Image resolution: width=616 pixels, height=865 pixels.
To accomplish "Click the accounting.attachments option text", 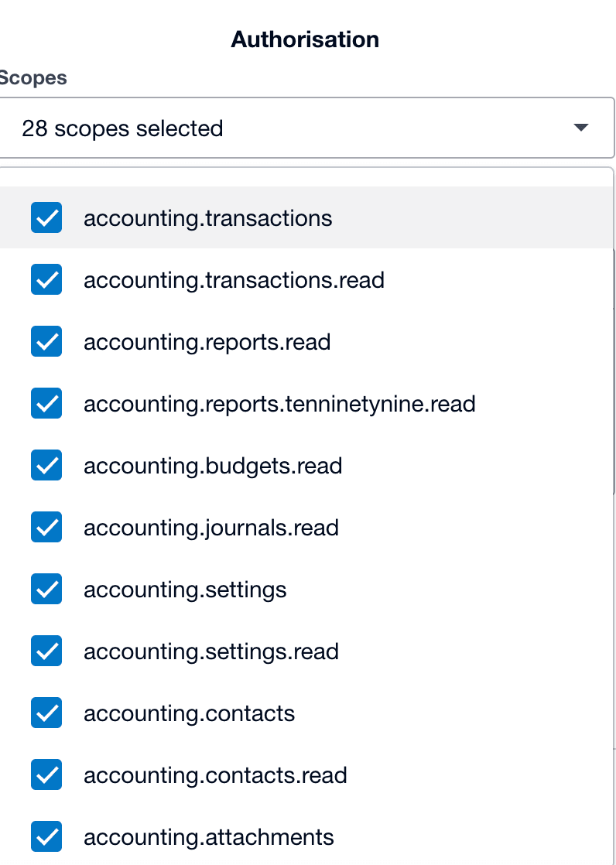I will coord(209,837).
